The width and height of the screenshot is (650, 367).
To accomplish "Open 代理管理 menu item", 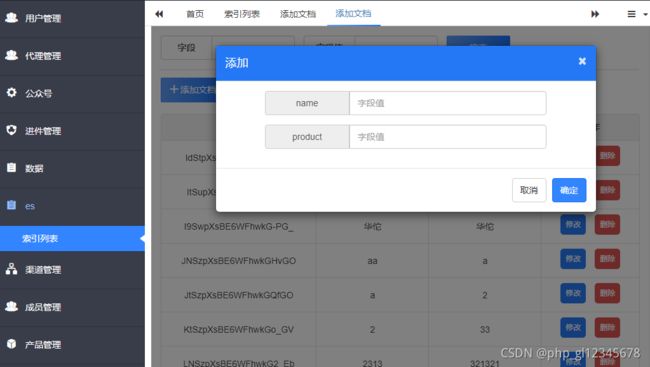I will 72,56.
